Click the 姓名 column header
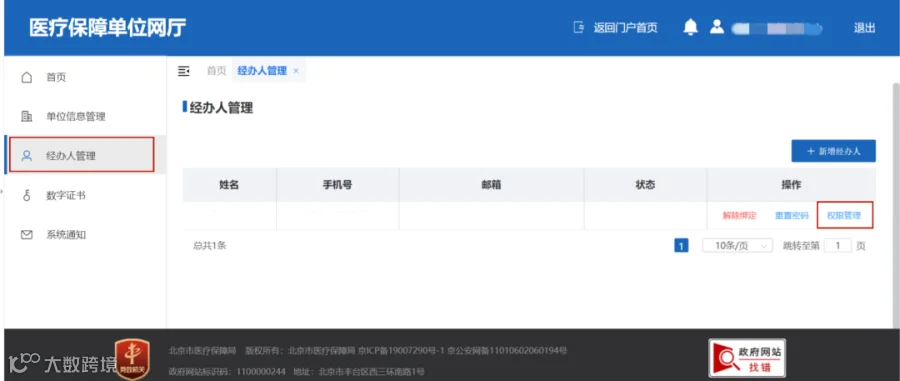This screenshot has height=381, width=900. click(229, 185)
